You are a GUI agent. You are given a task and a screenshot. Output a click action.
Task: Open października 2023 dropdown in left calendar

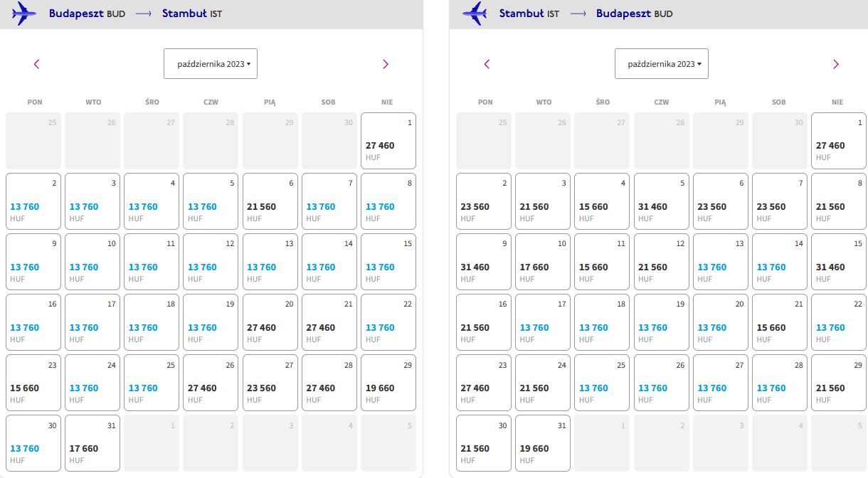click(211, 64)
